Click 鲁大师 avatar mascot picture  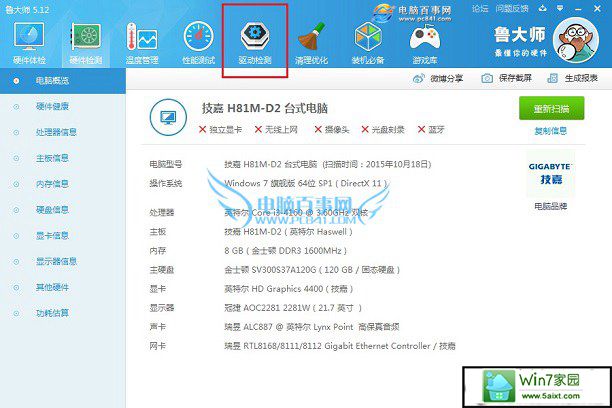pos(576,40)
